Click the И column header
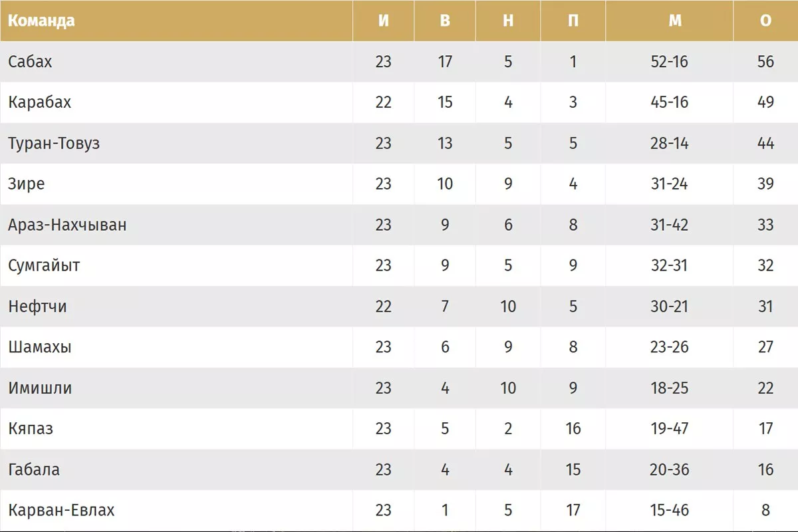This screenshot has width=798, height=532. 383,21
